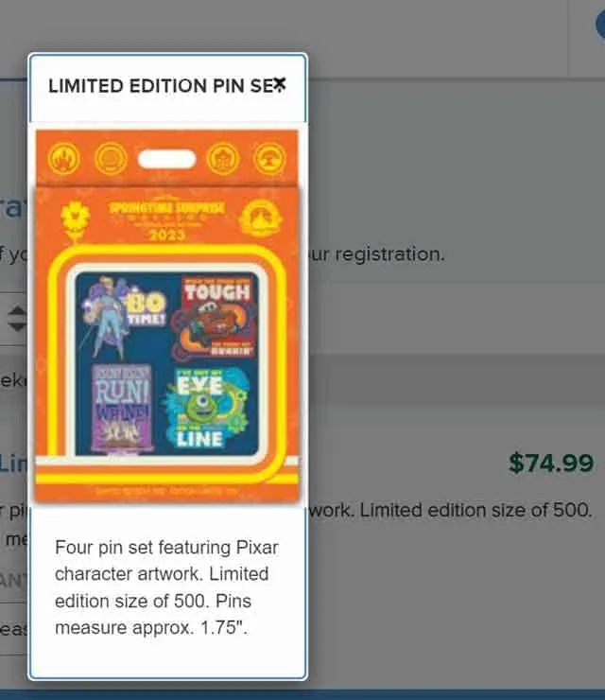
Task: Click the Mike Wazowski Eye Line pin
Action: point(206,409)
